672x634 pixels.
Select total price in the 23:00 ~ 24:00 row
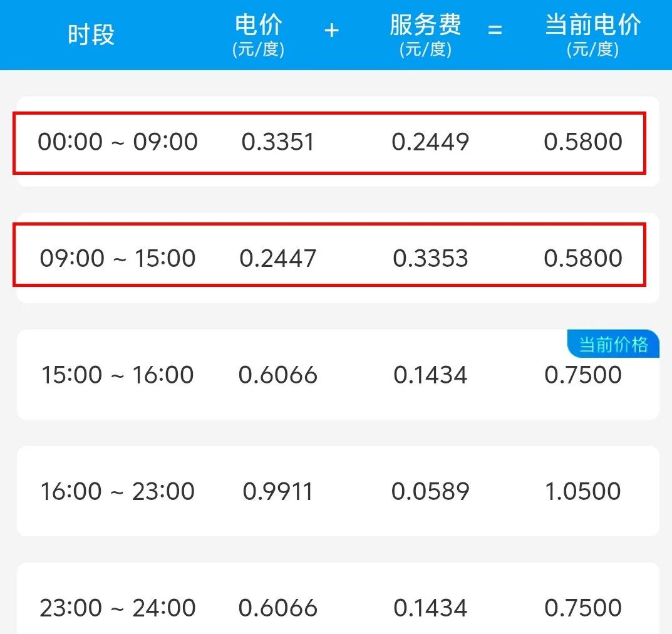(583, 608)
